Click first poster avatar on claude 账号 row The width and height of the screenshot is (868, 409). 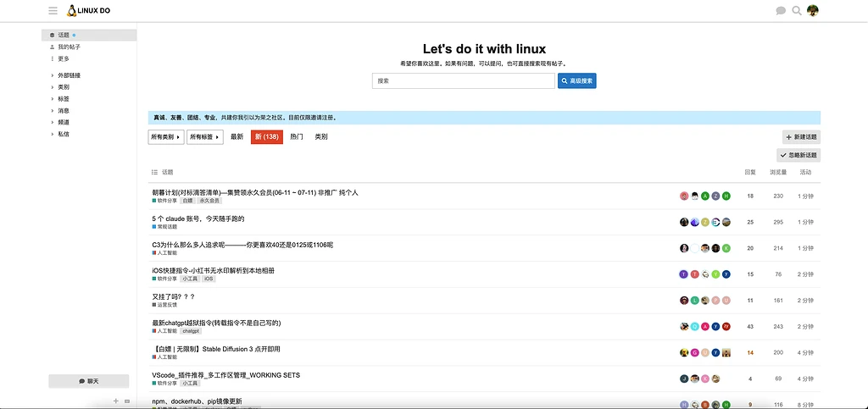[x=684, y=222]
